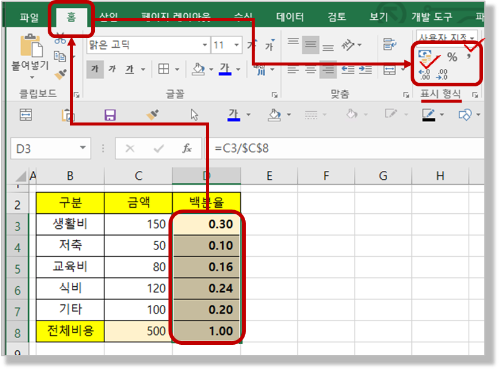Viewport: 500px width, 370px height.
Task: Click the quick access format painter brush
Action: coord(153,115)
